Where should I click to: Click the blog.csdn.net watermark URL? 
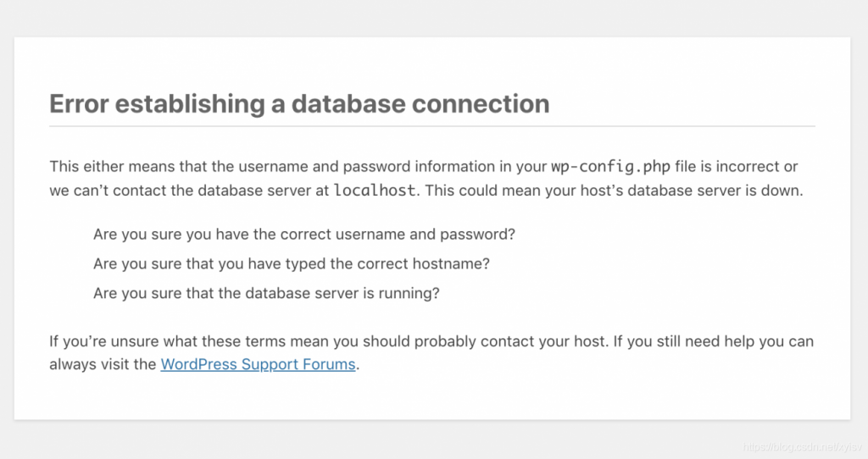[802, 447]
